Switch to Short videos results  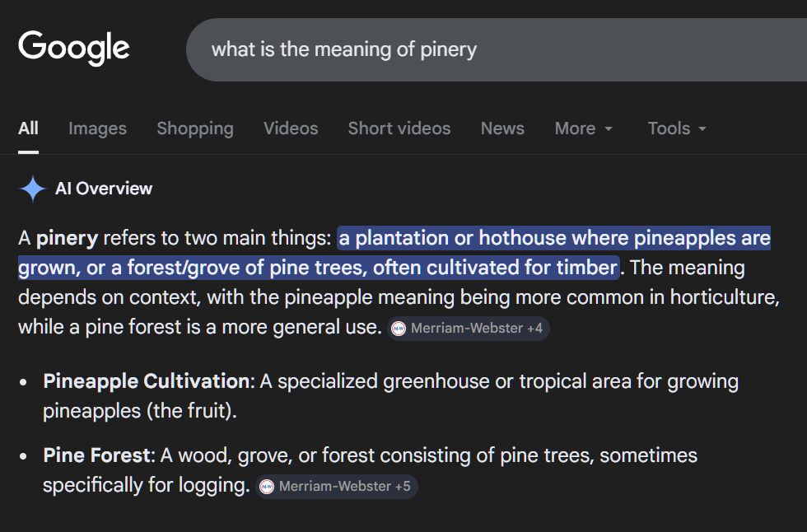(x=399, y=128)
